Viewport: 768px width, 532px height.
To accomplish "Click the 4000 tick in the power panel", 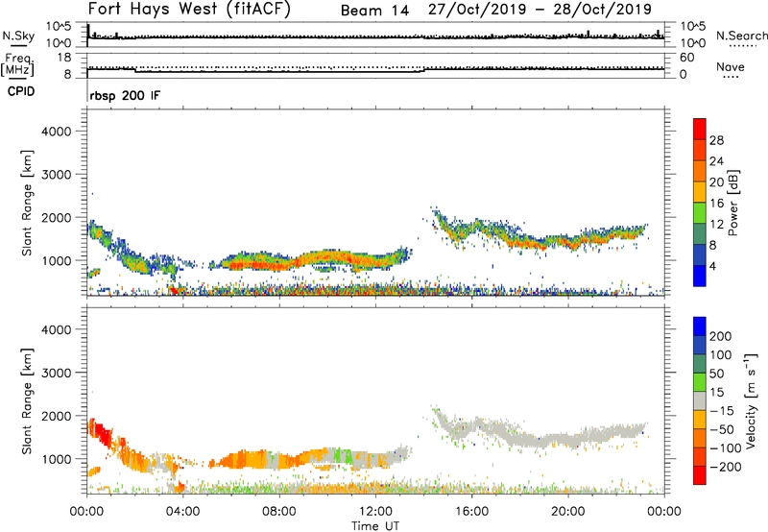I will coord(56,132).
